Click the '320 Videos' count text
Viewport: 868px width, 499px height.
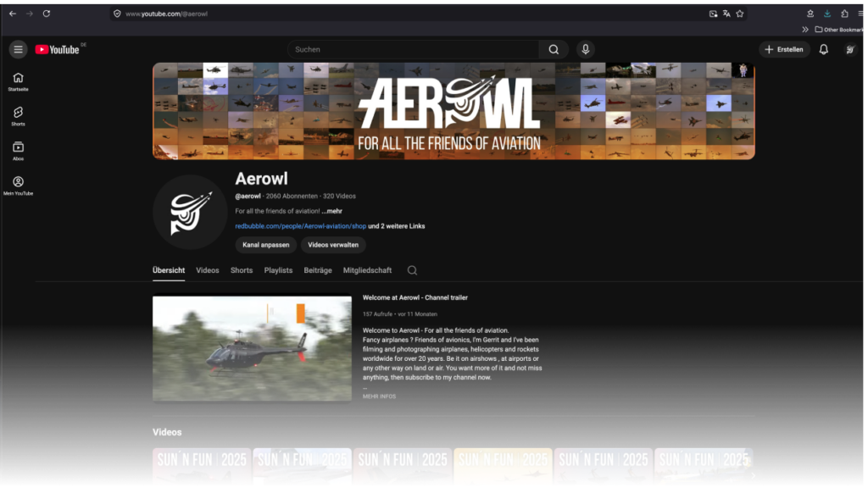pos(339,196)
